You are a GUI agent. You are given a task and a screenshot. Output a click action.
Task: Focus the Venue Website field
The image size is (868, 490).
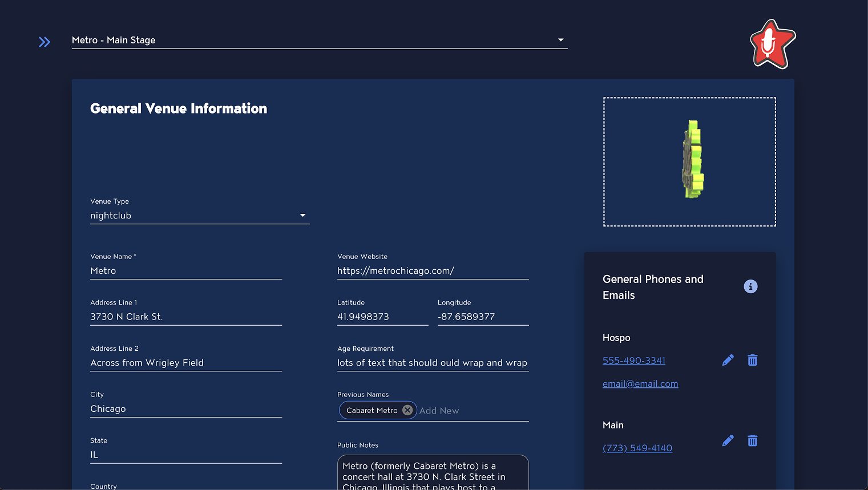[x=433, y=271]
